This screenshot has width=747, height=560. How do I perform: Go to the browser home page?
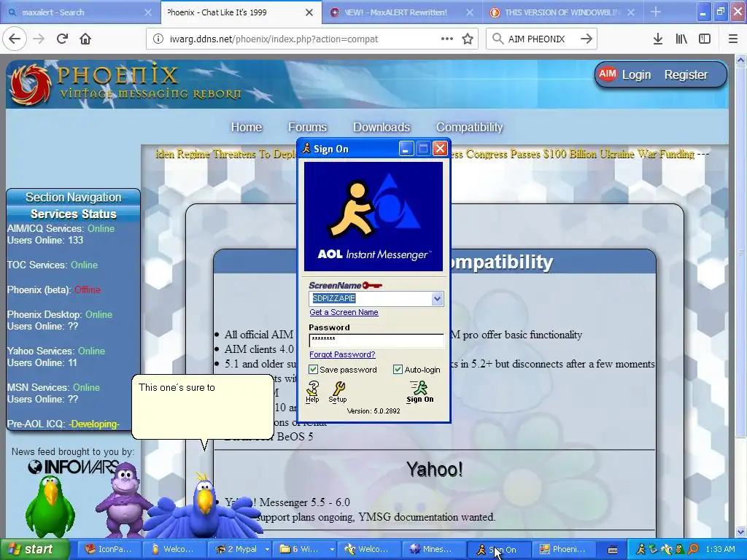(85, 39)
